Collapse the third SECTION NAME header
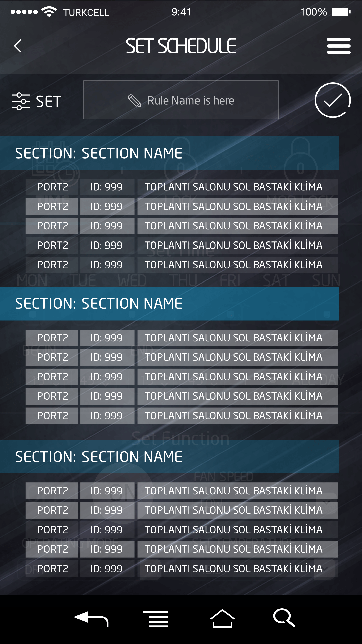 [x=169, y=457]
